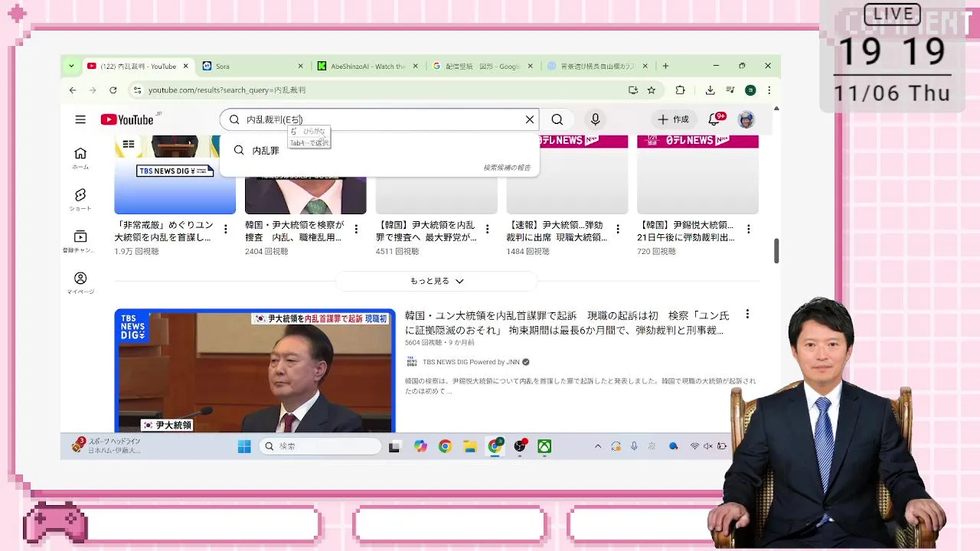Go back in the browser
The height and width of the screenshot is (551, 980).
pyautogui.click(x=73, y=90)
